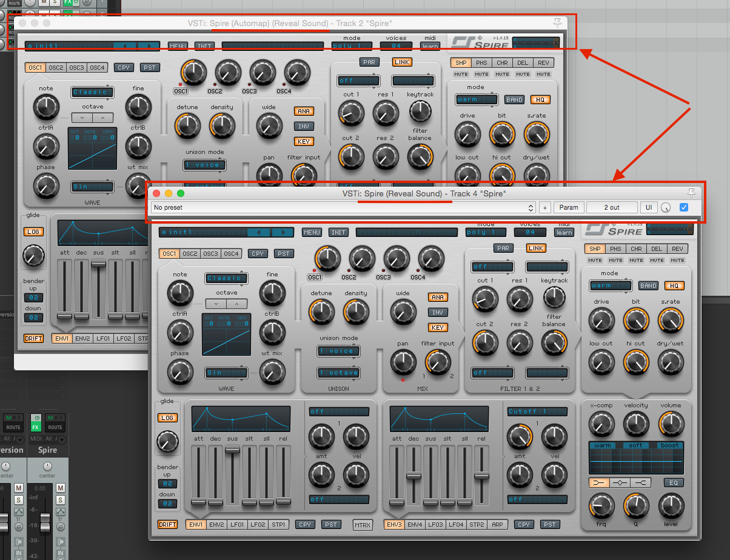
Task: Open unison 1 voice dropdown in Track 4 window
Action: click(x=339, y=351)
